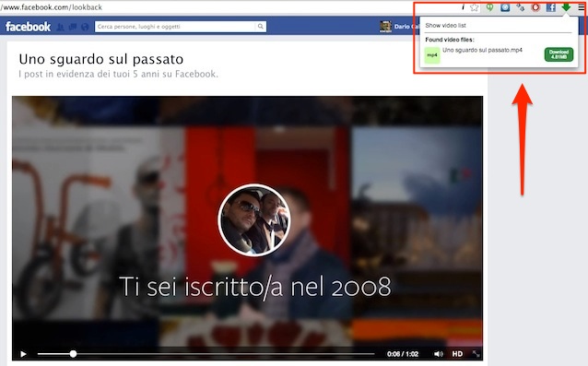The height and width of the screenshot is (366, 588).
Task: Open the green Hangouts extension icon
Action: (x=489, y=7)
